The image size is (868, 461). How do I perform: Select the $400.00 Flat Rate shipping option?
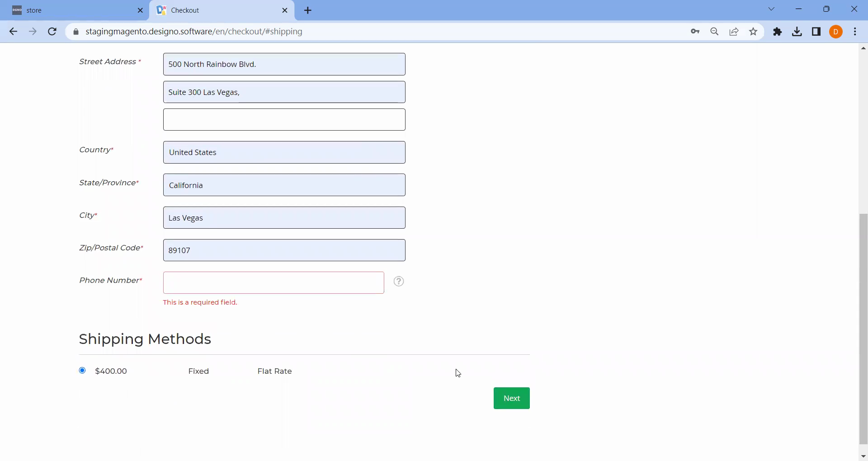[x=82, y=371]
